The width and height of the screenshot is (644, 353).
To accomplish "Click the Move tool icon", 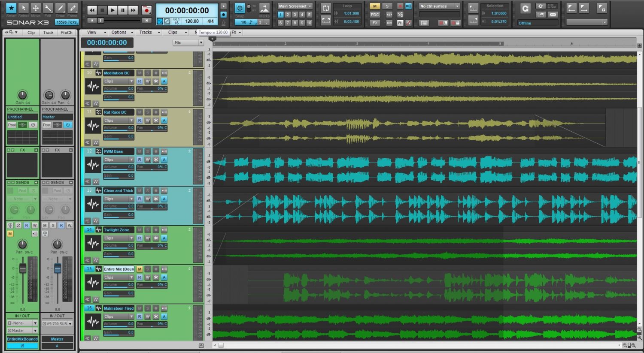I will pyautogui.click(x=36, y=8).
